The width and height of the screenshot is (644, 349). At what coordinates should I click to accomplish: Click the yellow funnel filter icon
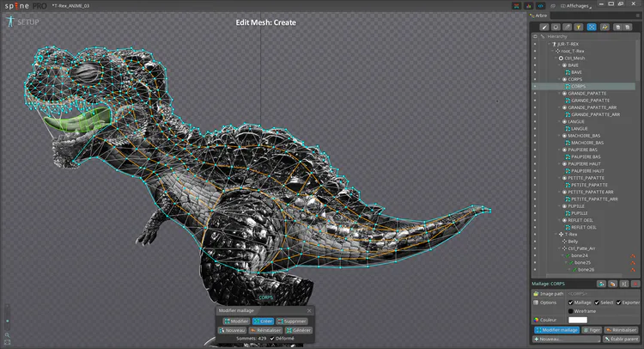coord(578,28)
